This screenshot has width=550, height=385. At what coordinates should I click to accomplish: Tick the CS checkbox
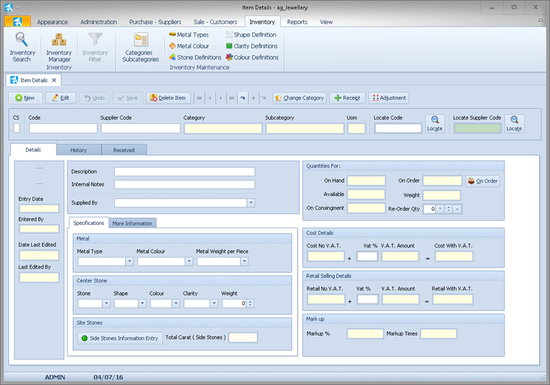coord(16,128)
